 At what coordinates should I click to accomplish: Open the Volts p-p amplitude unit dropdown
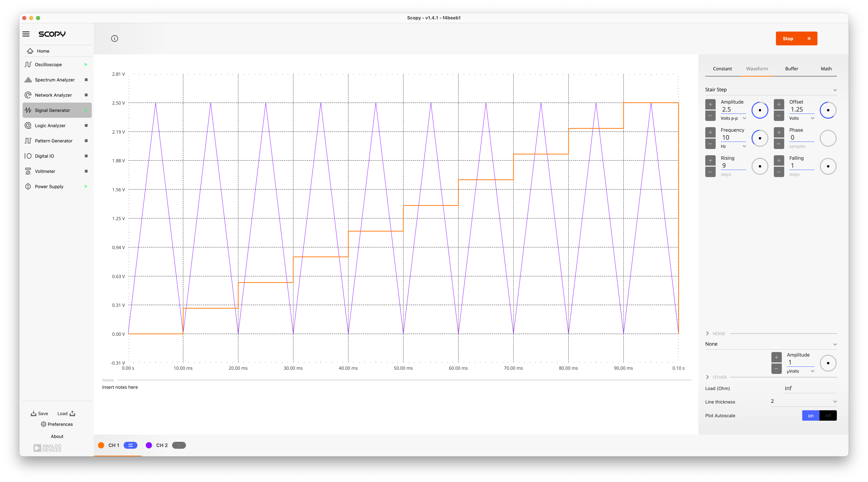(x=733, y=118)
